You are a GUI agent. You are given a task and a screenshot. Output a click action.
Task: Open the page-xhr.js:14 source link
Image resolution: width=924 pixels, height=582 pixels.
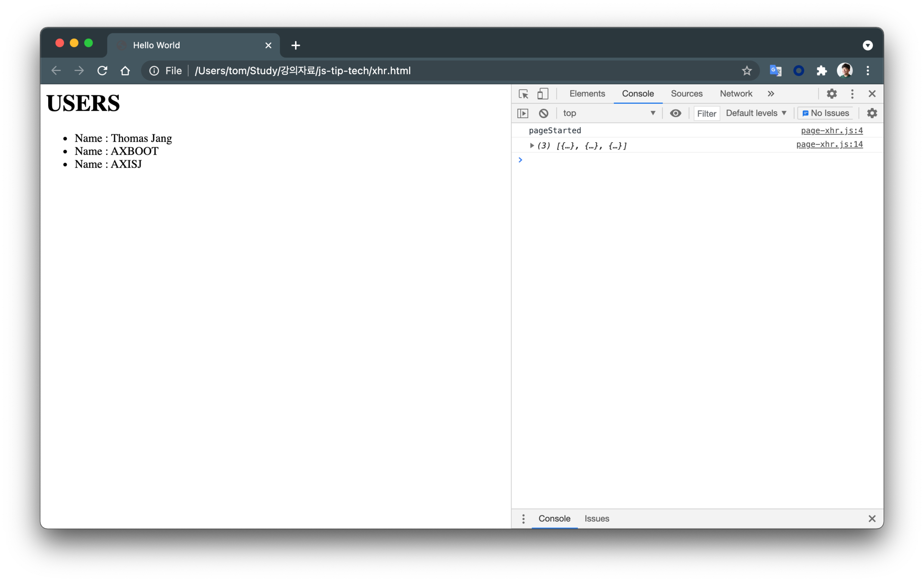[829, 144]
